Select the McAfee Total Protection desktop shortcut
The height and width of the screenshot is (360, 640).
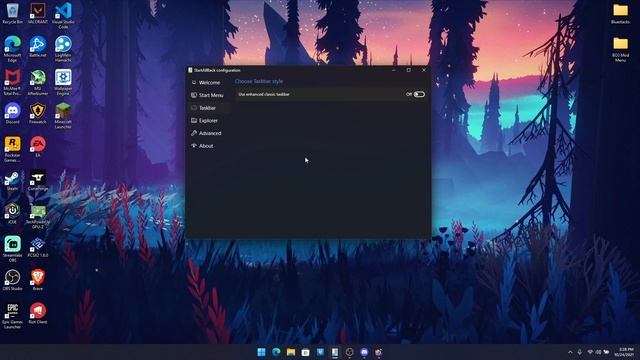(x=12, y=82)
